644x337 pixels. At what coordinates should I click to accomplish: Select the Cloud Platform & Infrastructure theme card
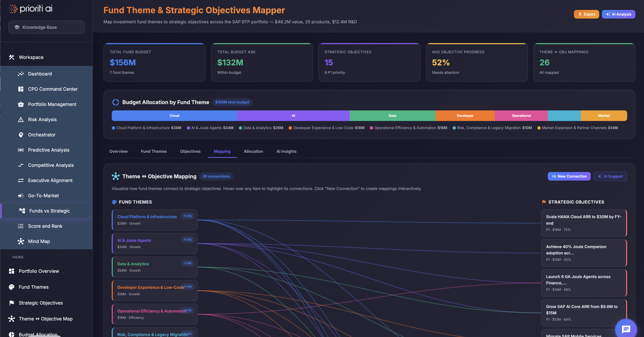coord(155,220)
